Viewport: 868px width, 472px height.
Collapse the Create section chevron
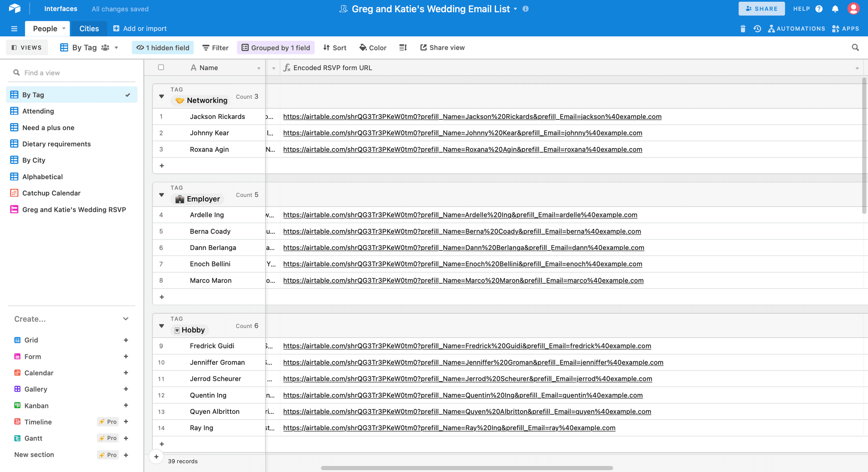[x=126, y=319]
